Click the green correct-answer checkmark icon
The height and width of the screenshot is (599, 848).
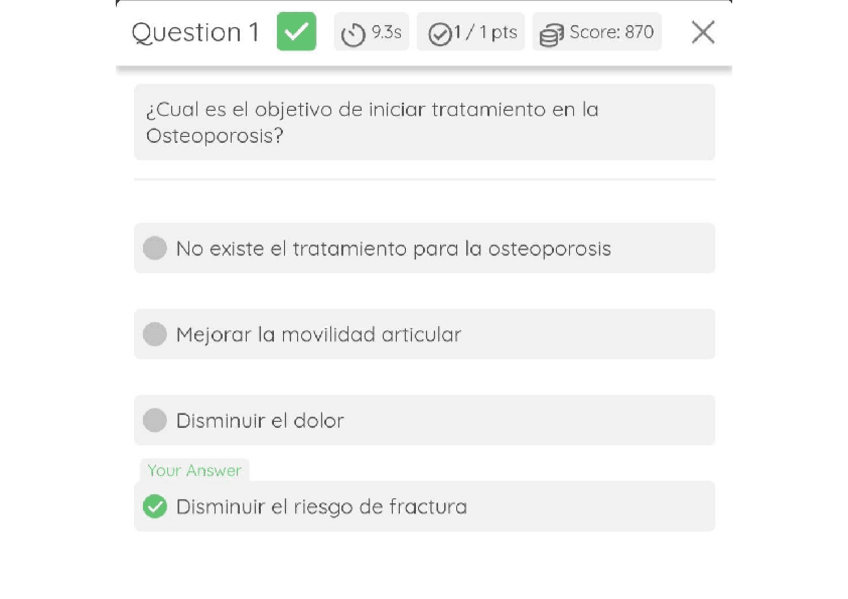tap(296, 32)
